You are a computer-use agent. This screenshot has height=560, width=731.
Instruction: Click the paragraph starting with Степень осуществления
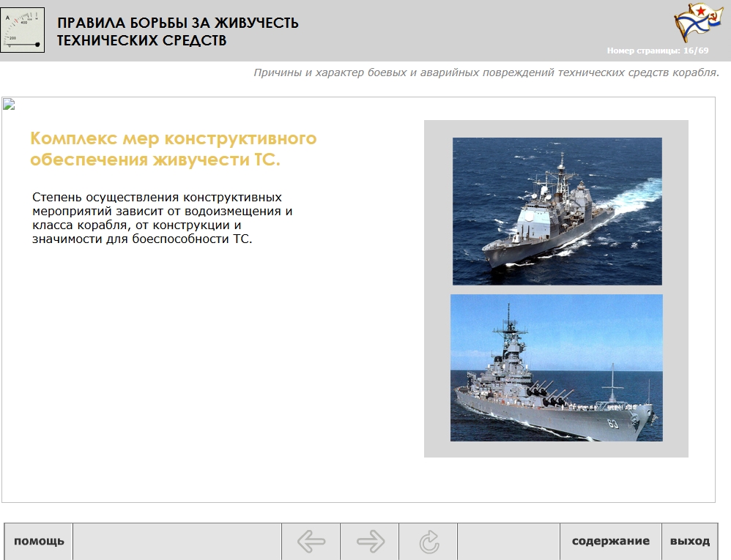162,218
